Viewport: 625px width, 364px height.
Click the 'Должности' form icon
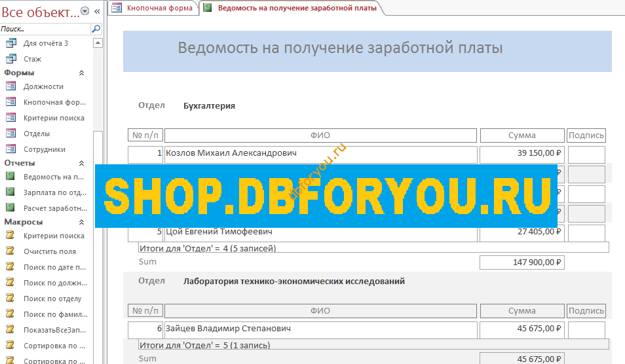[10, 86]
